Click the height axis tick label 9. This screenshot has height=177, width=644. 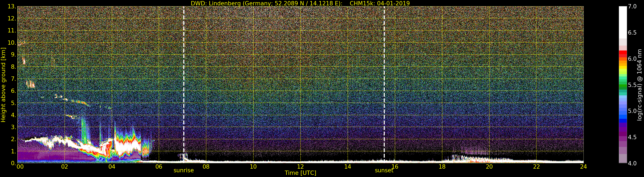pyautogui.click(x=14, y=55)
